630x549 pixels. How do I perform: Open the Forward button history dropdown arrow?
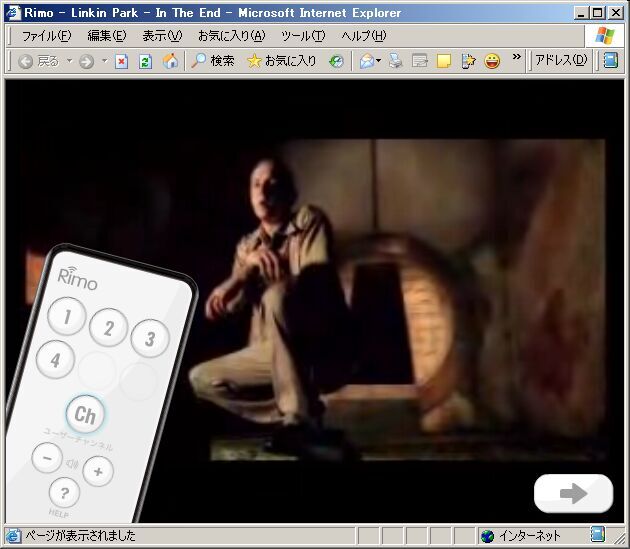click(104, 61)
